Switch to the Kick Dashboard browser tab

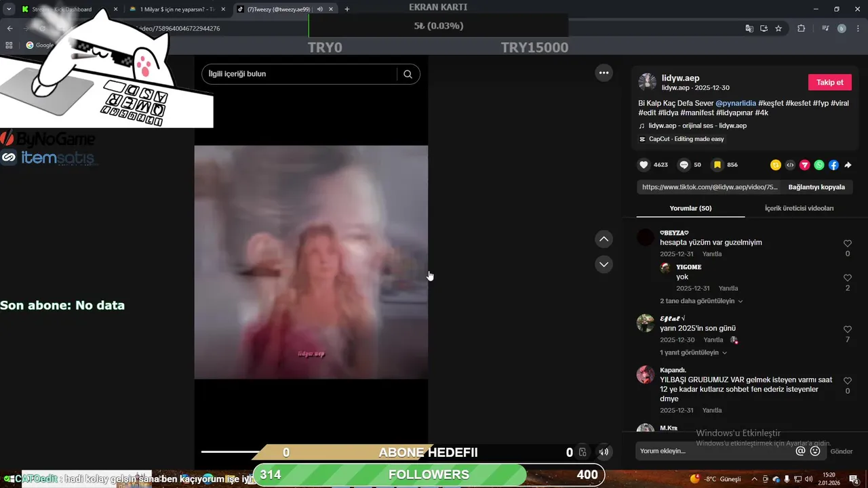tap(70, 9)
